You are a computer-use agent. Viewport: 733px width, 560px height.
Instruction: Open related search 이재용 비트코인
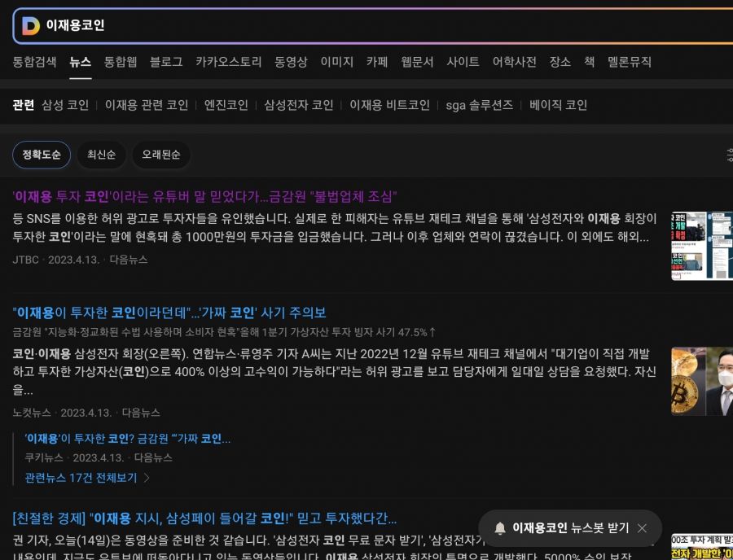[389, 105]
